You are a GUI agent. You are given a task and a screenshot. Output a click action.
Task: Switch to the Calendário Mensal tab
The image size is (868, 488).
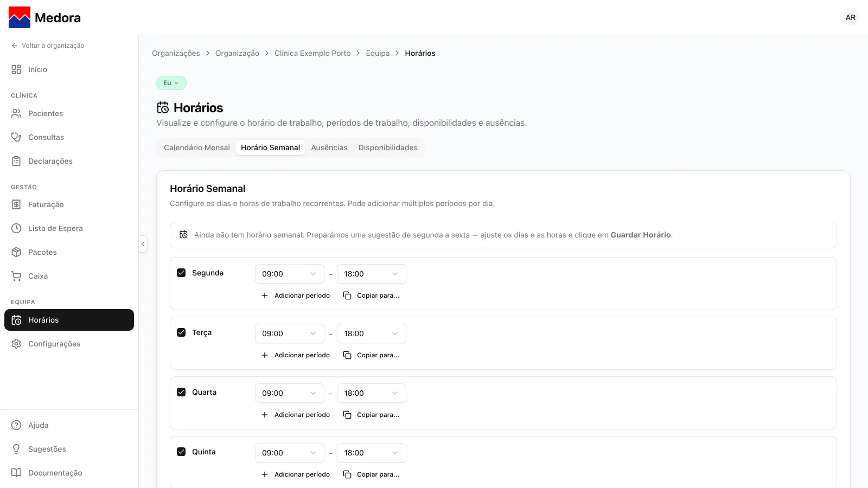click(x=197, y=147)
